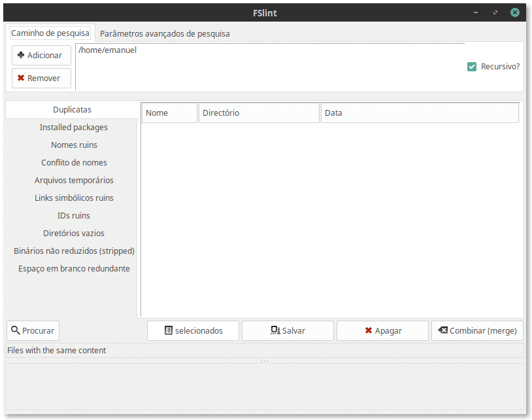Sort by the Directório column header
The width and height of the screenshot is (532, 420).
click(x=259, y=113)
